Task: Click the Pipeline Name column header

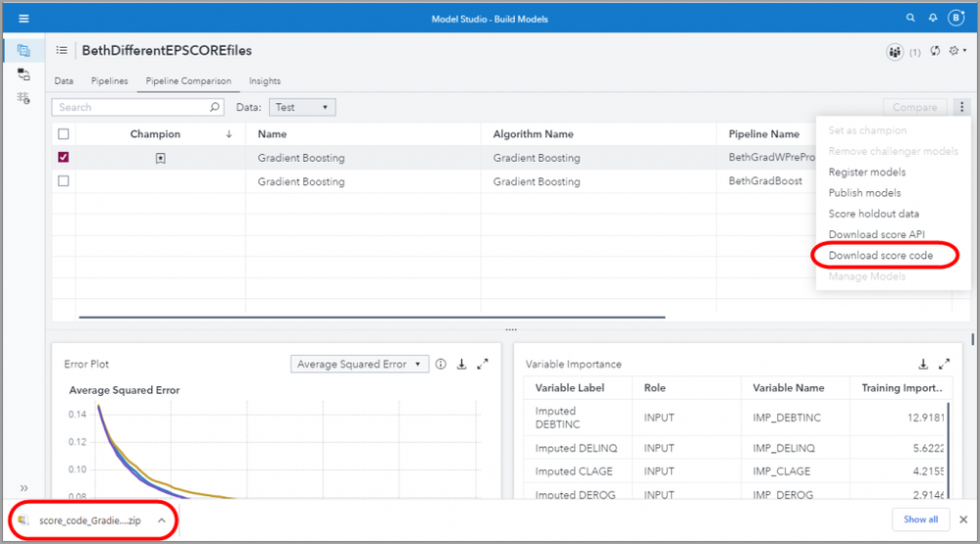Action: point(764,134)
